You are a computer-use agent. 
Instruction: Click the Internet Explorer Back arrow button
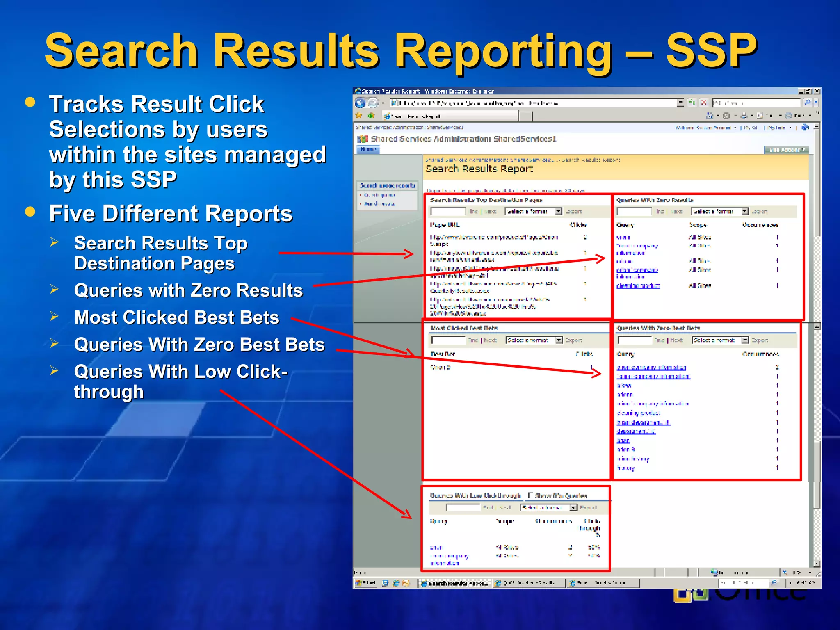click(x=360, y=103)
